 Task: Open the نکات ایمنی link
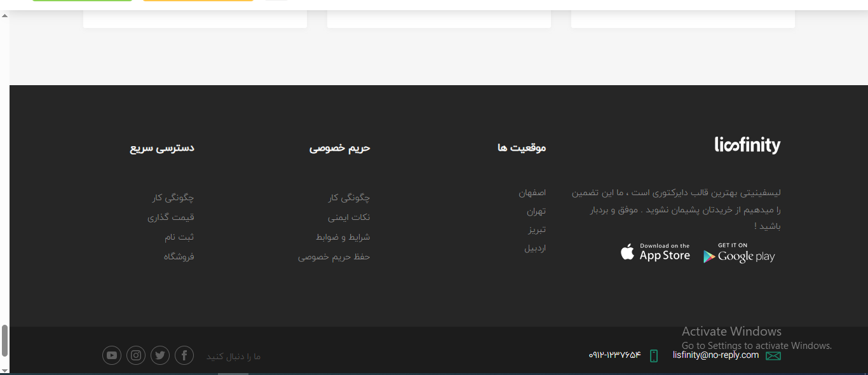pyautogui.click(x=349, y=217)
